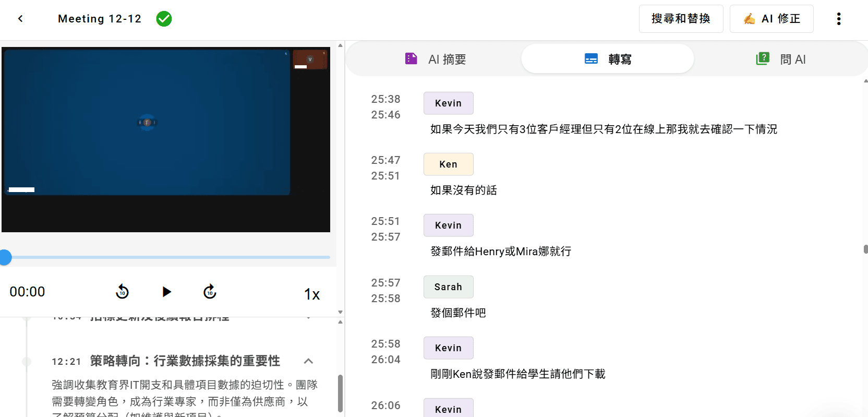Switch to the AI 摘要 tab
The height and width of the screenshot is (417, 868).
coord(436,59)
